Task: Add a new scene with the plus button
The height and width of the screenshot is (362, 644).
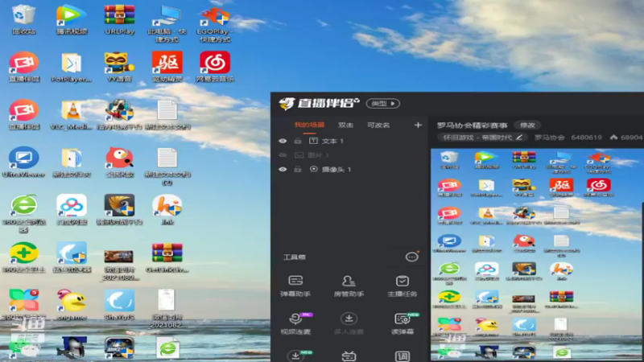Action: click(x=418, y=125)
